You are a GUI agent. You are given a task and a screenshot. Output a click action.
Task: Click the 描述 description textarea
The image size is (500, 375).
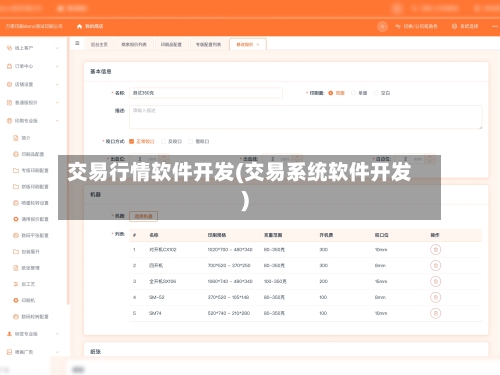[306, 117]
